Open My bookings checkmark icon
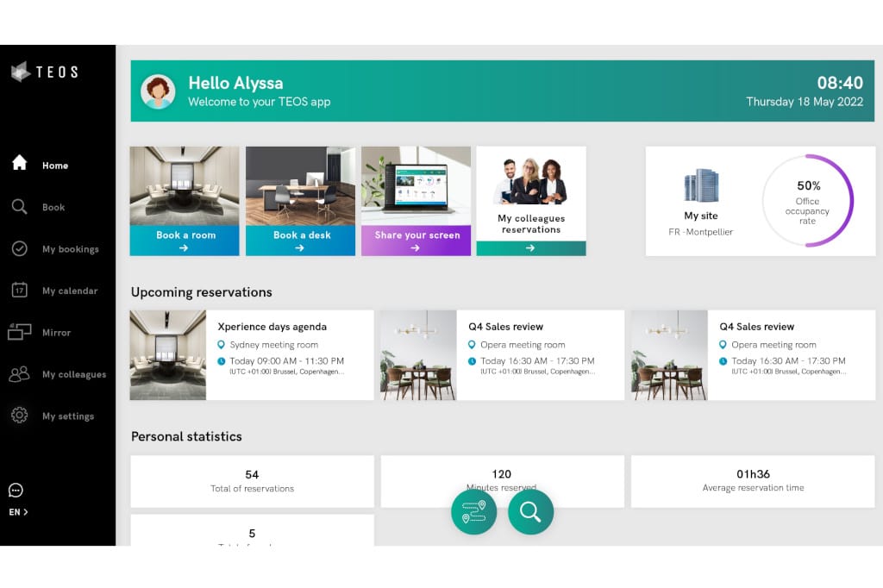883x588 pixels. pyautogui.click(x=19, y=248)
